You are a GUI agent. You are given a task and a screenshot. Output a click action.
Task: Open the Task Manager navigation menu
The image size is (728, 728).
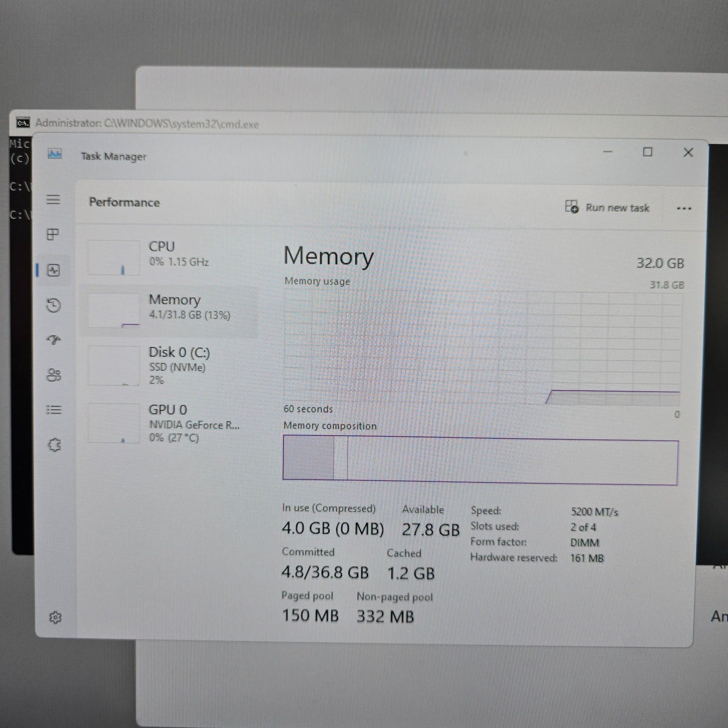click(53, 200)
